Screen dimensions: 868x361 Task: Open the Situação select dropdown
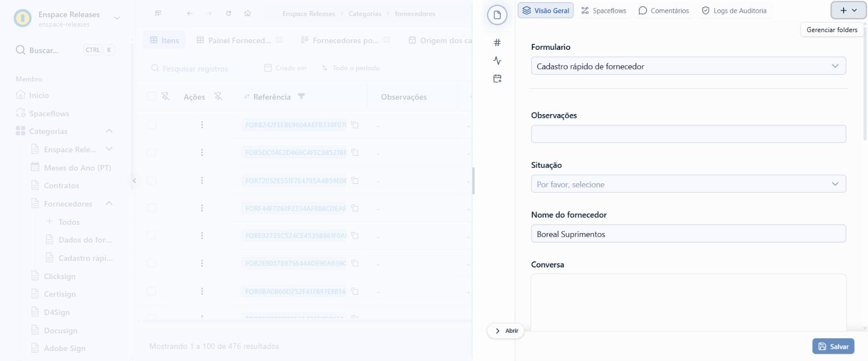688,184
